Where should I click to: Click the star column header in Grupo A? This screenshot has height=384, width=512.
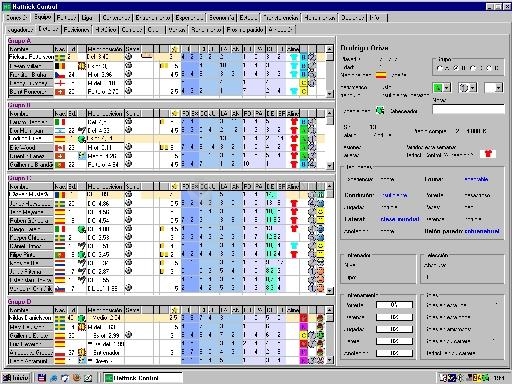pos(174,49)
